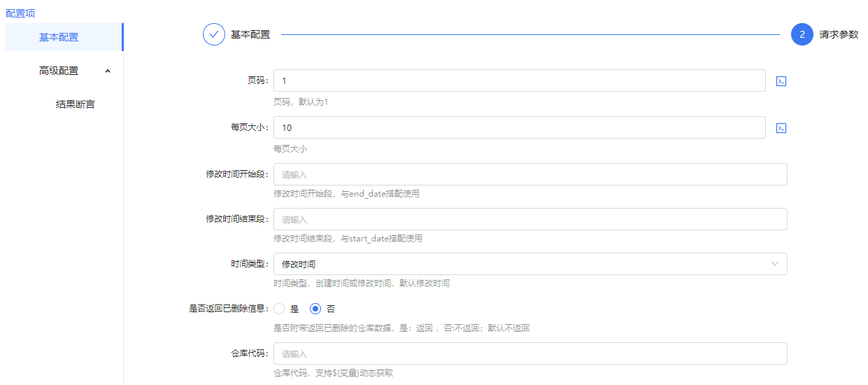Click the 仓库代码 input box
The height and width of the screenshot is (385, 868).
529,353
